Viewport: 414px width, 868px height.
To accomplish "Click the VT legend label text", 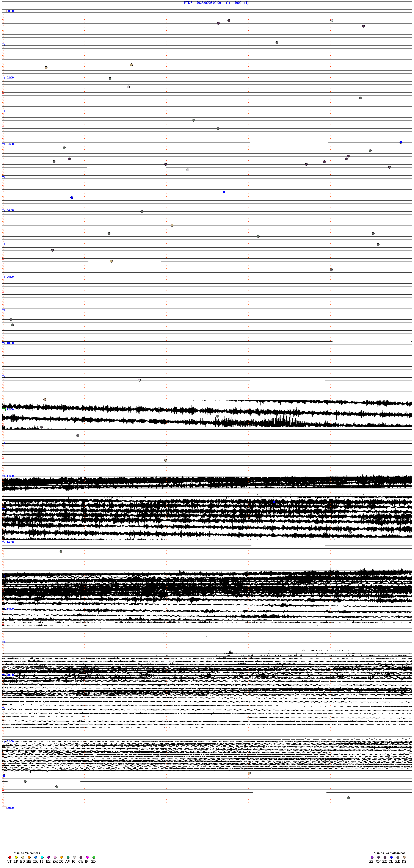I will tap(9, 861).
